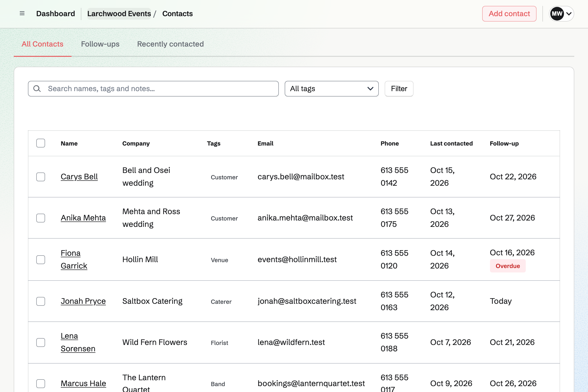The height and width of the screenshot is (392, 588).
Task: Check the box for Anika Mehta
Action: coord(40,218)
